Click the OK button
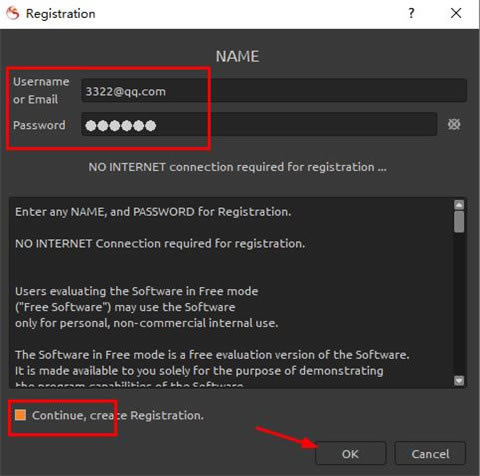480x476 pixels. 350,454
